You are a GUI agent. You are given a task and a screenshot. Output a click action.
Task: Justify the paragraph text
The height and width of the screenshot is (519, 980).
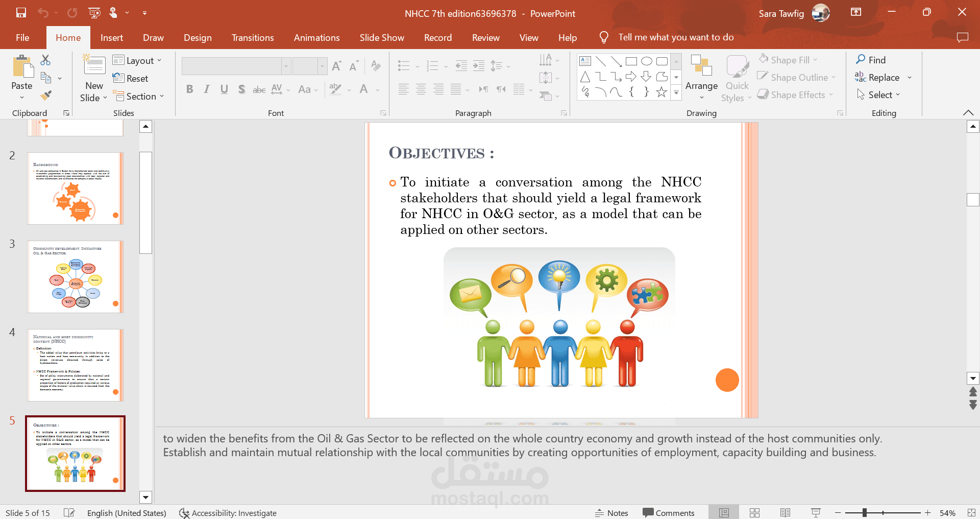coord(456,89)
